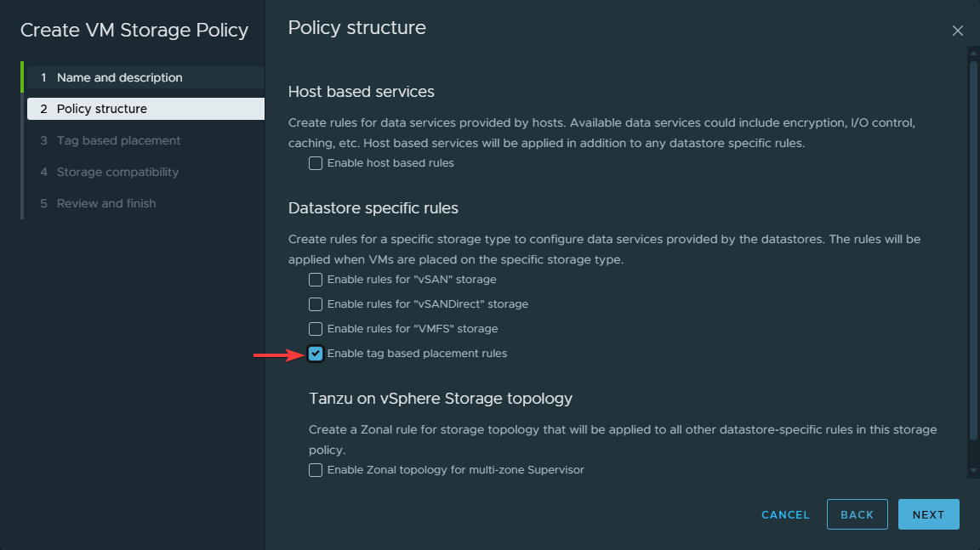The width and height of the screenshot is (980, 550).
Task: Check the "VMFS" storage rules box
Action: 316,329
